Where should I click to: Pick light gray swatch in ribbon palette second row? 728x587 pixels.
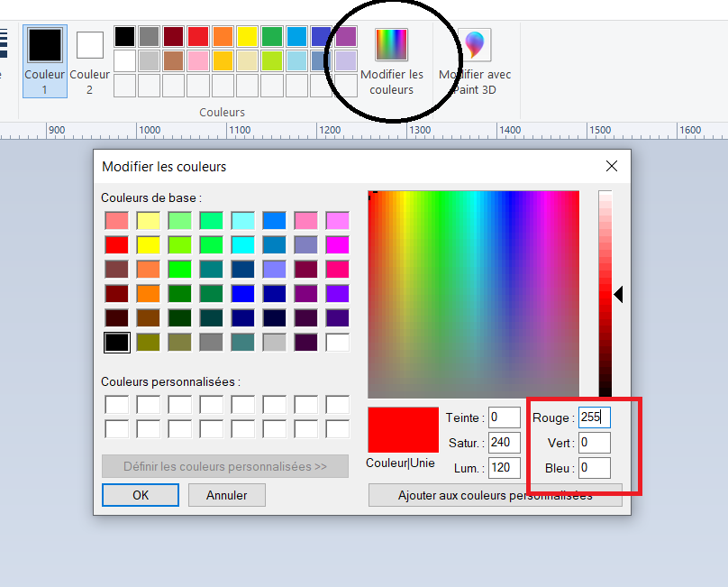click(149, 61)
